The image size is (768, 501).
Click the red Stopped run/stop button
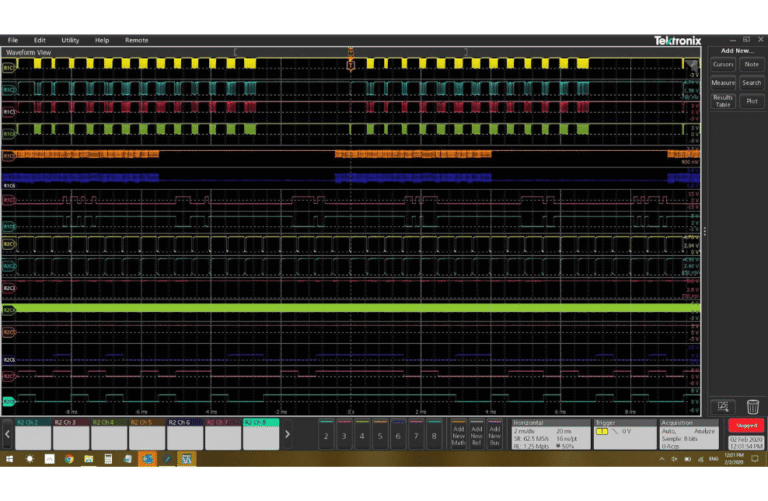pyautogui.click(x=746, y=425)
